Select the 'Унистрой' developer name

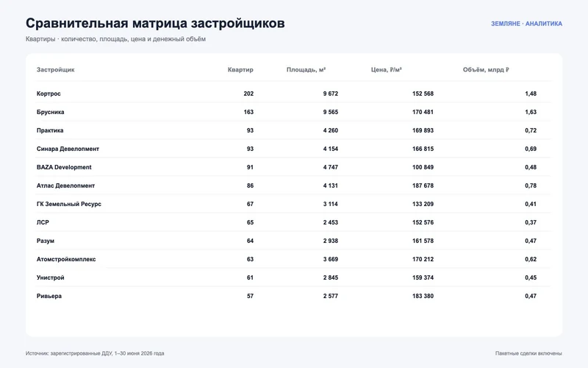coord(50,277)
